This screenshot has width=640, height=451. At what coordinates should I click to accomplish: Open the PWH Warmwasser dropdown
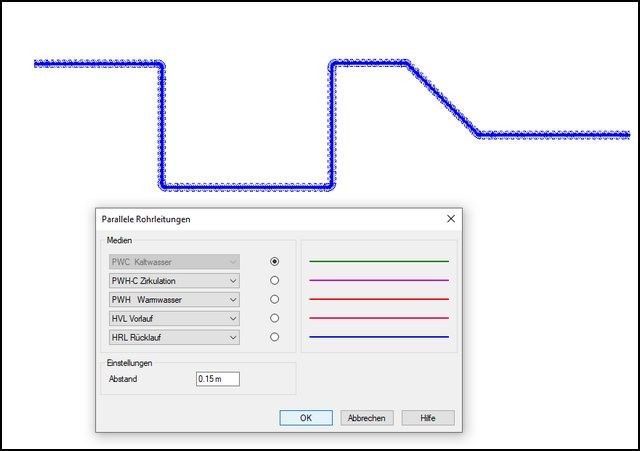pyautogui.click(x=174, y=300)
